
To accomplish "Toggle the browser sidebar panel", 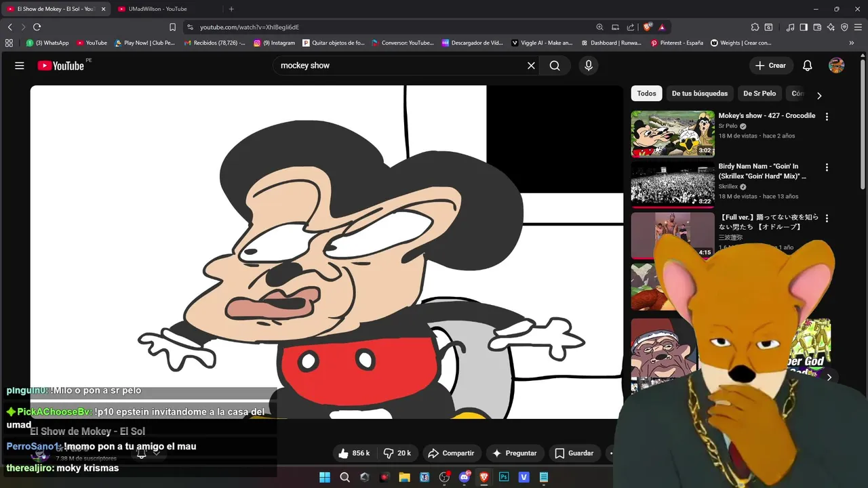I will pyautogui.click(x=804, y=27).
